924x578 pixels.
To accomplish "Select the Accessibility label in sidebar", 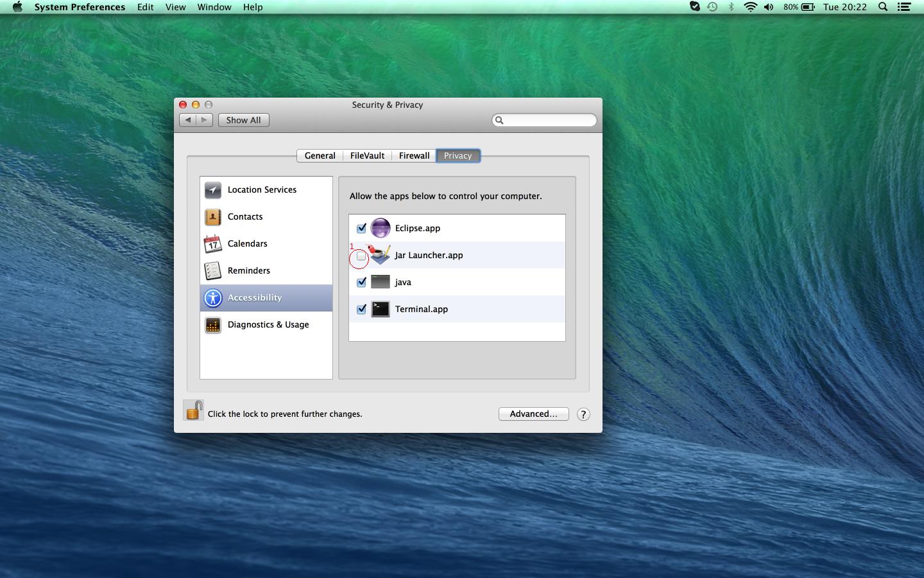I will click(255, 297).
